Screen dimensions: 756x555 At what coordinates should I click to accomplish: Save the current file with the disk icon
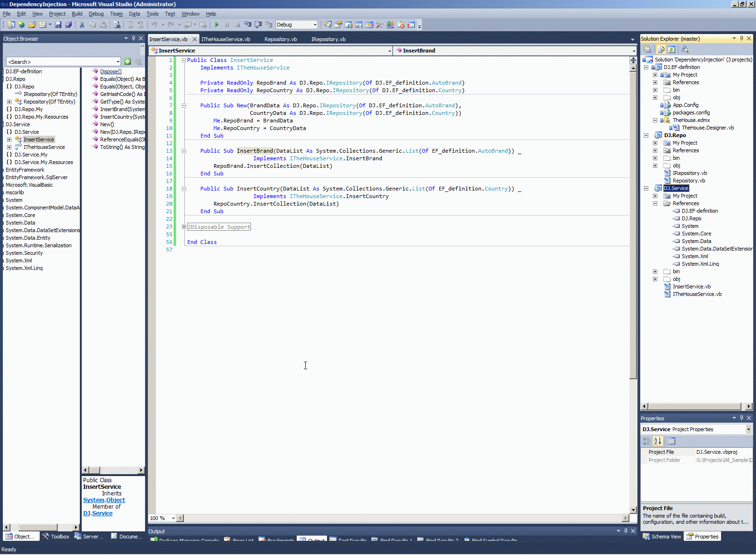point(58,25)
